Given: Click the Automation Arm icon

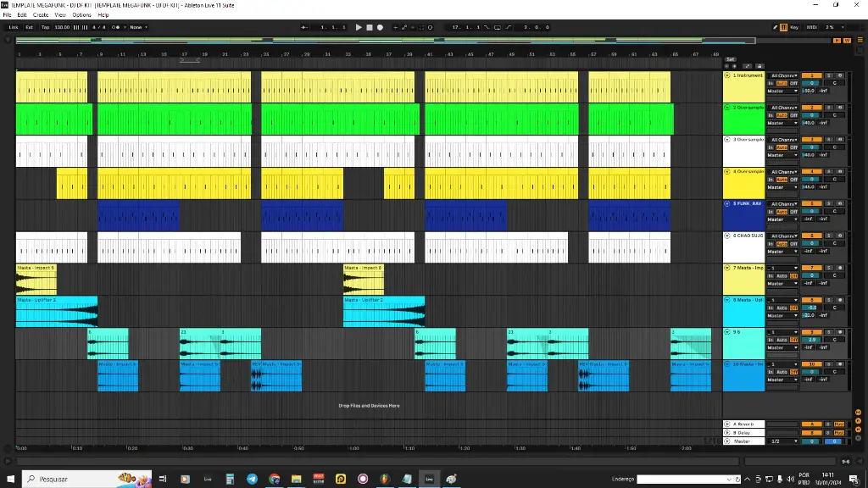Looking at the screenshot, I should click(404, 27).
